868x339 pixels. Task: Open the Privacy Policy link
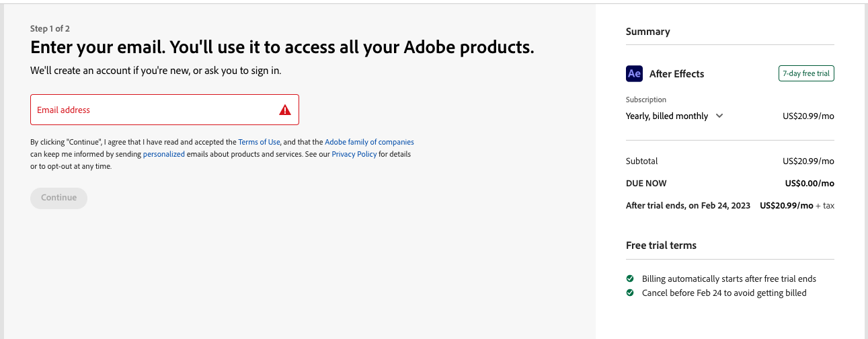[x=354, y=154]
